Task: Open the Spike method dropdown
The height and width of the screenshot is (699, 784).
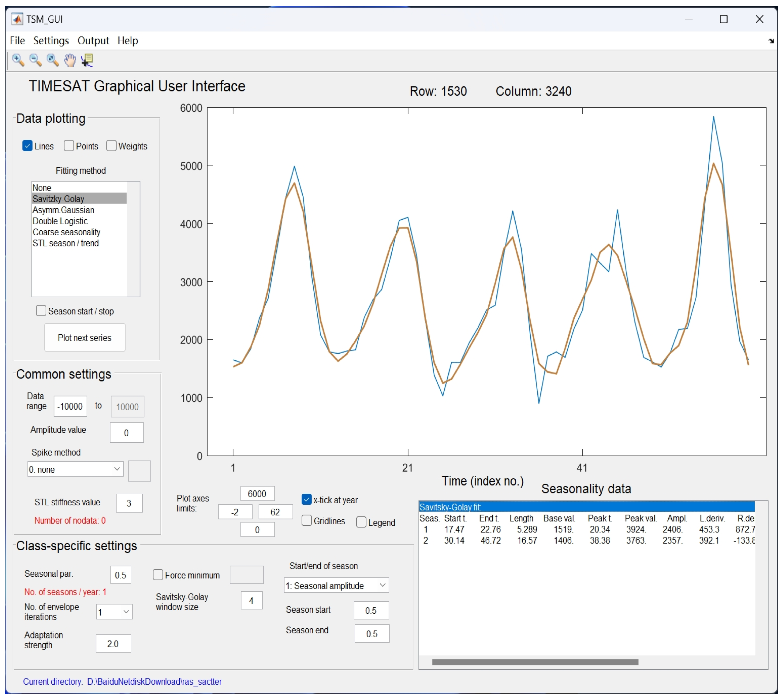Action: [x=75, y=469]
